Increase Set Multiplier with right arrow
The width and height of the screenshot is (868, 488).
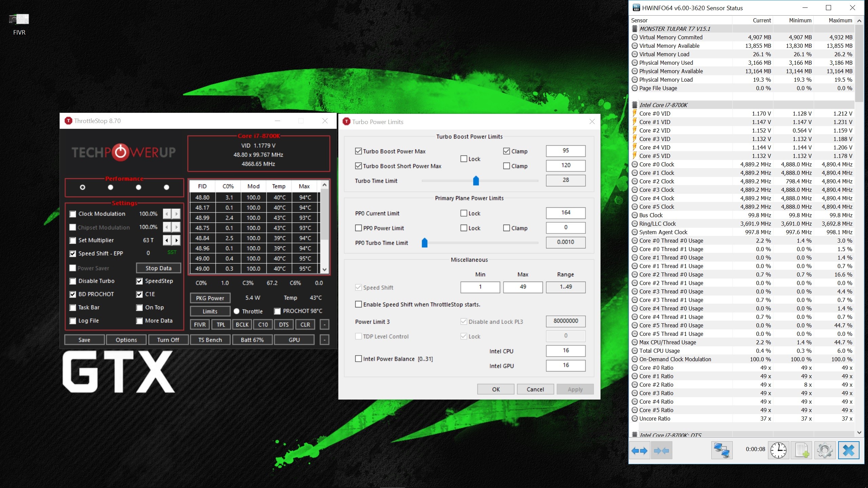click(x=176, y=240)
